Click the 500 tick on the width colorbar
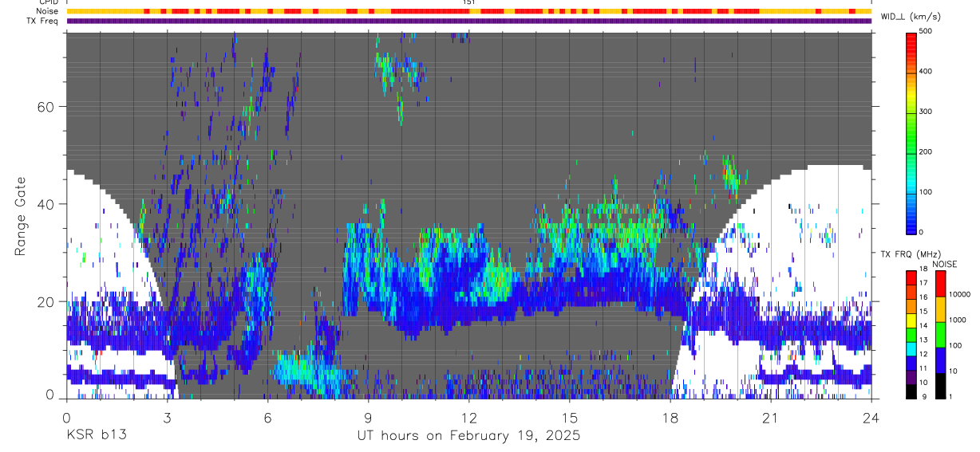The height and width of the screenshot is (452, 980). pyautogui.click(x=927, y=31)
